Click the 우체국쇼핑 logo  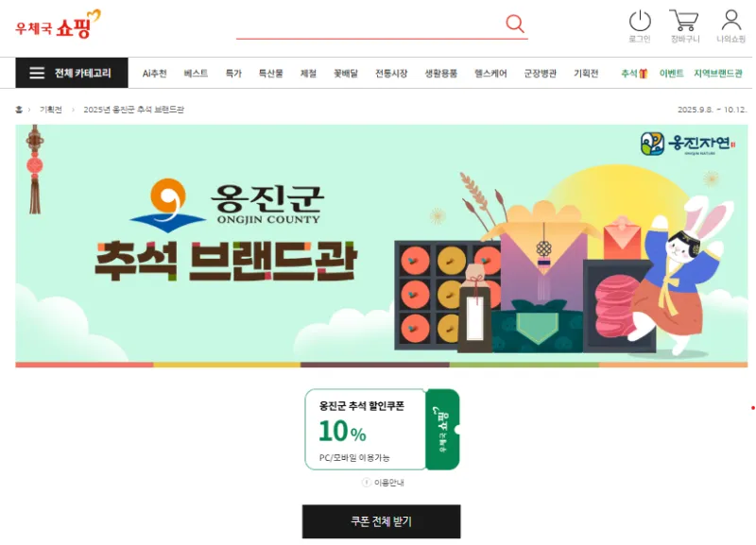point(58,25)
